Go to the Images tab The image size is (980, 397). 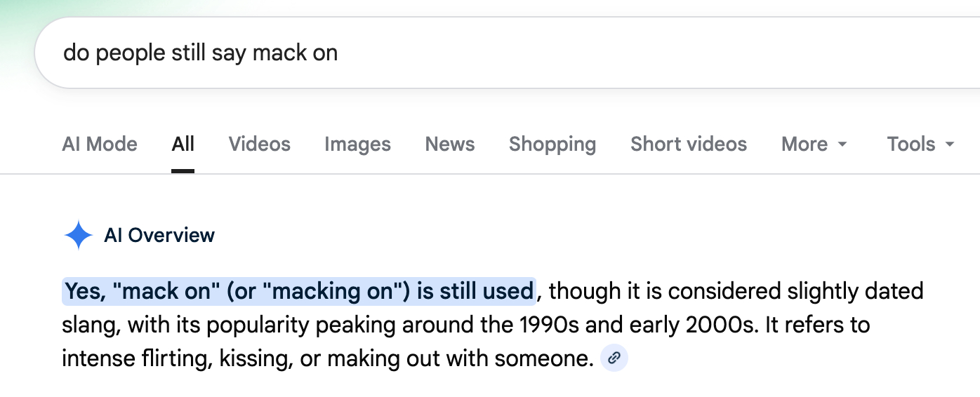click(x=357, y=144)
